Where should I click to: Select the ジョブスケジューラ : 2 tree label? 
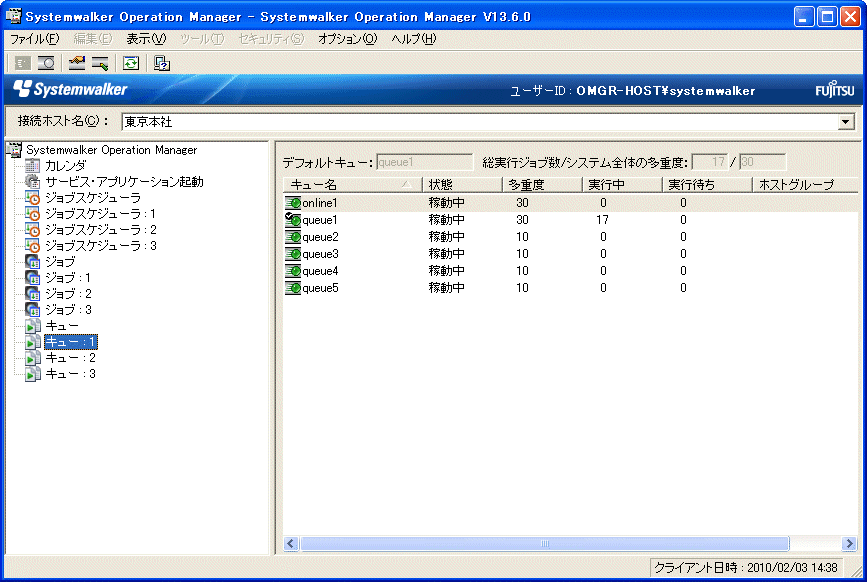[x=101, y=229]
